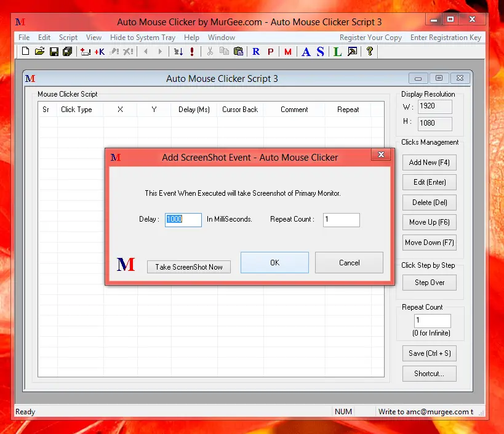Click the blue A toolbar icon

[x=306, y=52]
